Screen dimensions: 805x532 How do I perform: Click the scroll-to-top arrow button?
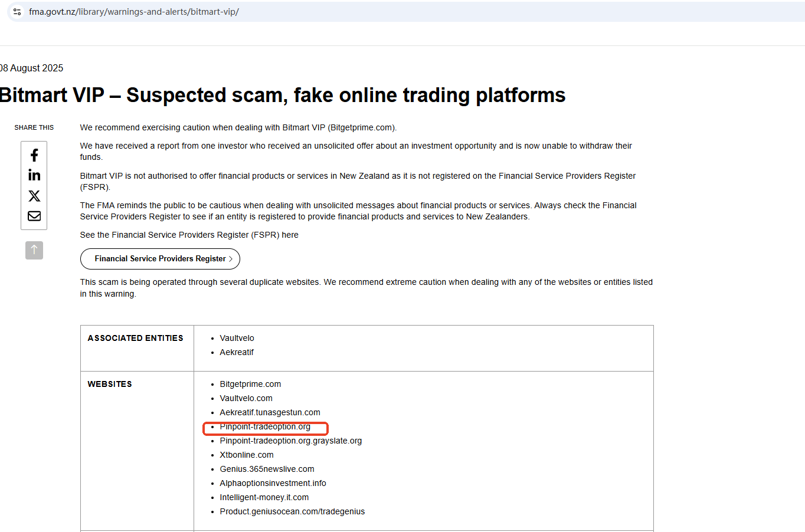(x=34, y=250)
